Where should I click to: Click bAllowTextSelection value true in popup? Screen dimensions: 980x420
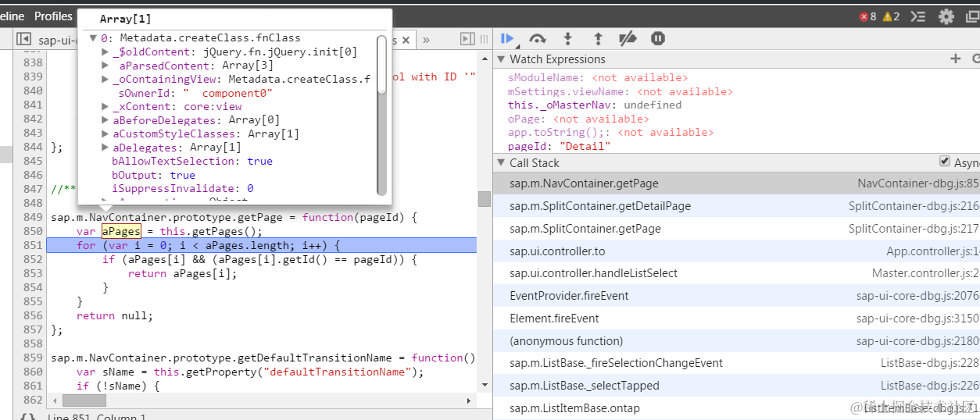pyautogui.click(x=259, y=161)
